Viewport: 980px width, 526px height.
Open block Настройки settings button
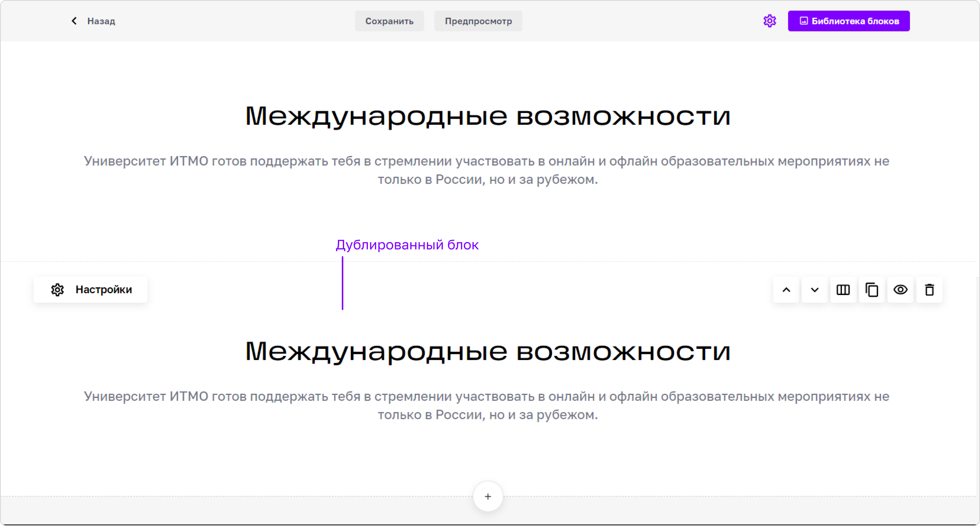point(90,290)
